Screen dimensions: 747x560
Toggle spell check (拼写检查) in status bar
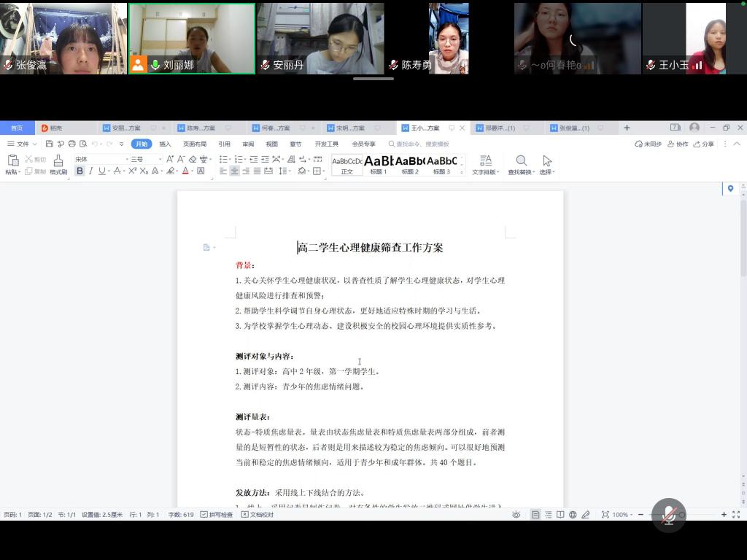click(217, 515)
